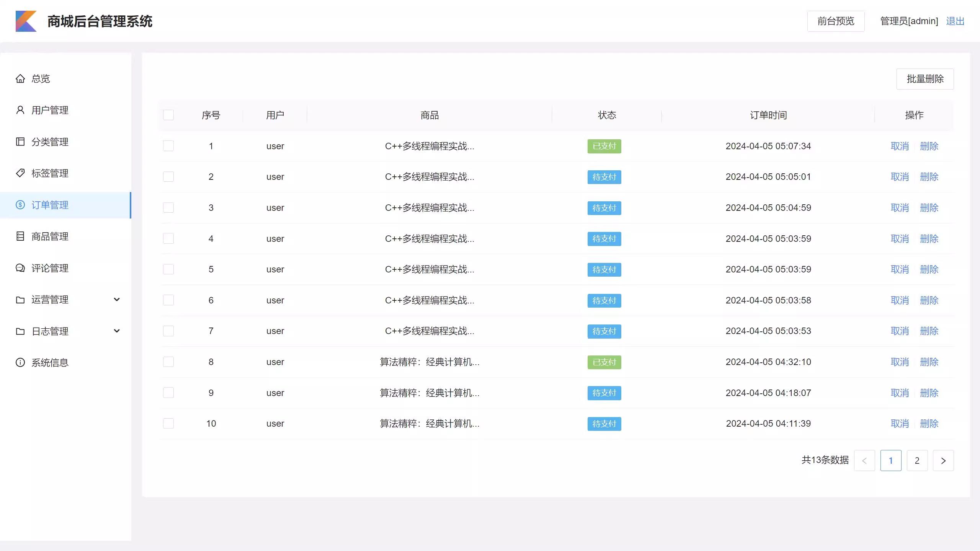Delete order in row 1
980x551 pixels.
click(x=929, y=146)
